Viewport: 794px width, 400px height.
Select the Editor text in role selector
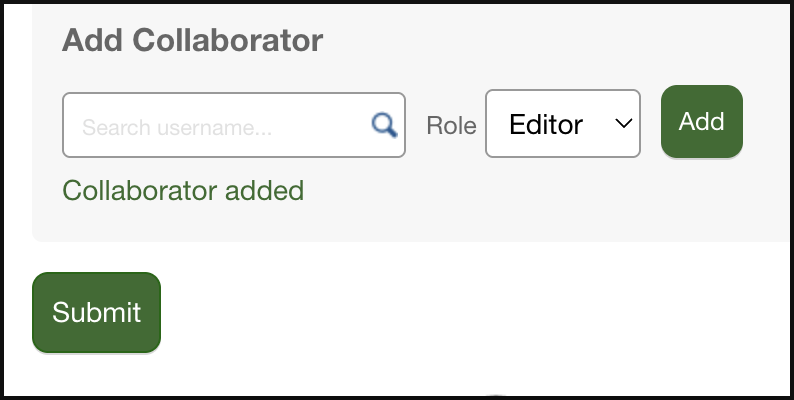[x=546, y=124]
